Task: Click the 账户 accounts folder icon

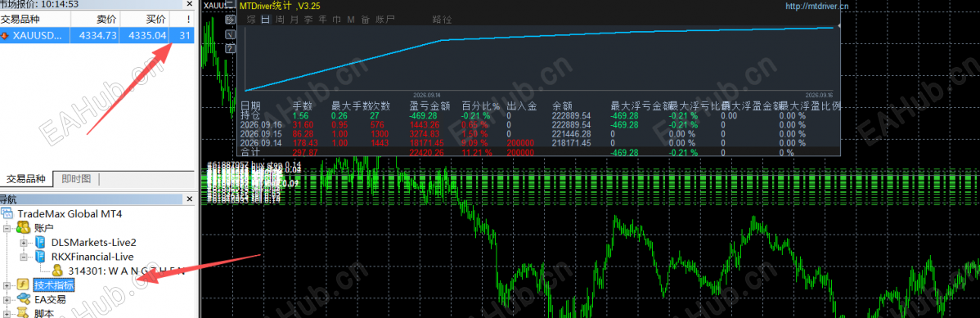Action: [24, 228]
